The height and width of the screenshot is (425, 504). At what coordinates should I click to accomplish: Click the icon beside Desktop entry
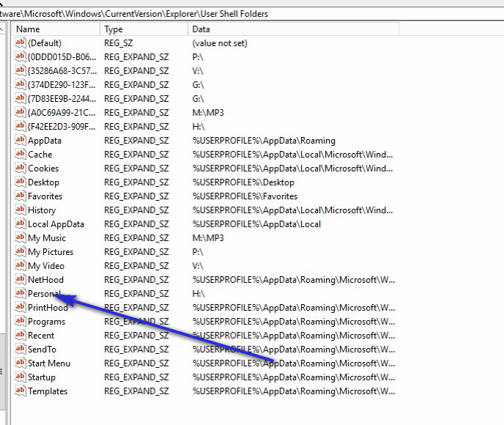click(21, 182)
